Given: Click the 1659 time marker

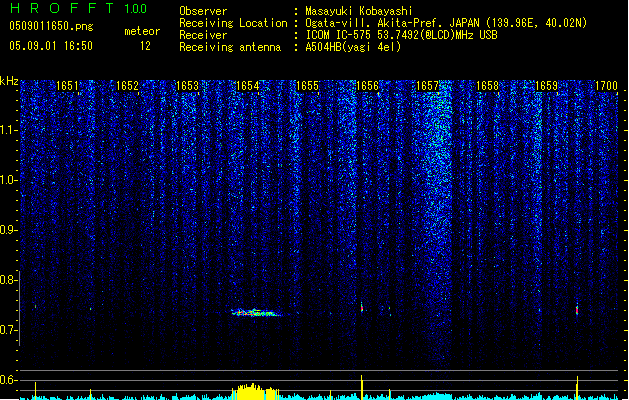Looking at the screenshot, I should click(547, 85).
